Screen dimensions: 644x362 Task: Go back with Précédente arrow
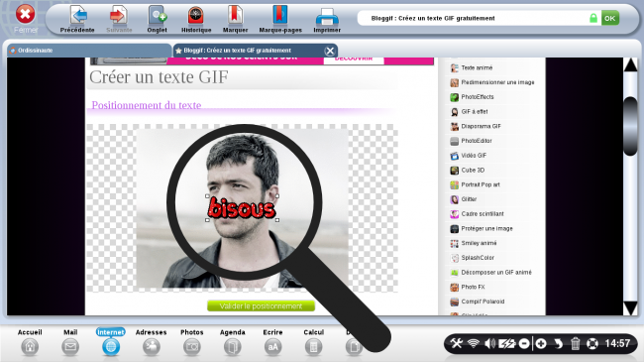click(77, 16)
